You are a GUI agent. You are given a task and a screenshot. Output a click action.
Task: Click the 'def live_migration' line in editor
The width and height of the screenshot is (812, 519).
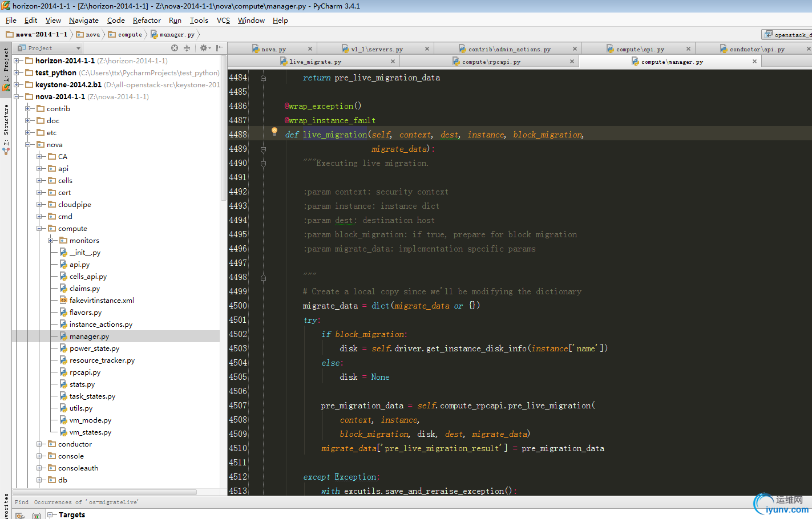[x=434, y=135]
